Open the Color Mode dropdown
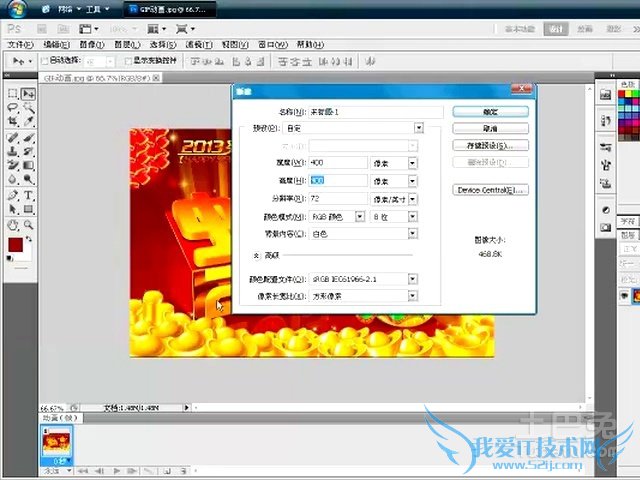Viewport: 640px width, 480px height. click(360, 217)
